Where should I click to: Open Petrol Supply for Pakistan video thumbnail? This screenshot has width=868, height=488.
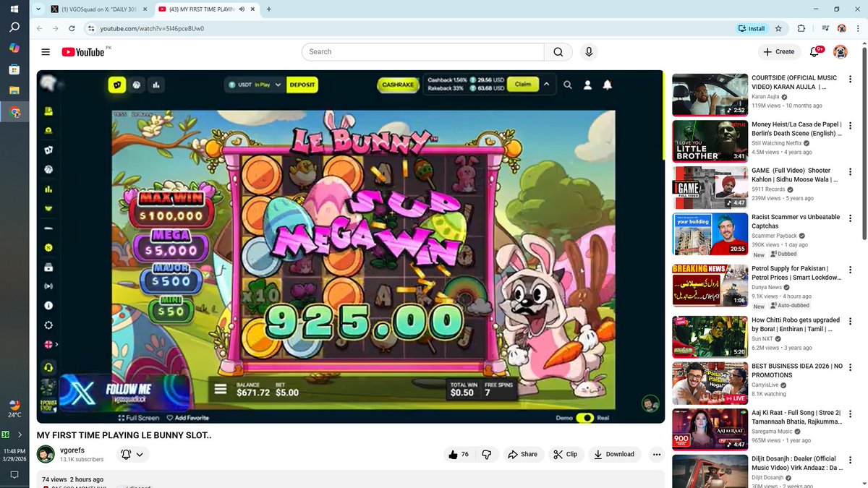(x=710, y=286)
